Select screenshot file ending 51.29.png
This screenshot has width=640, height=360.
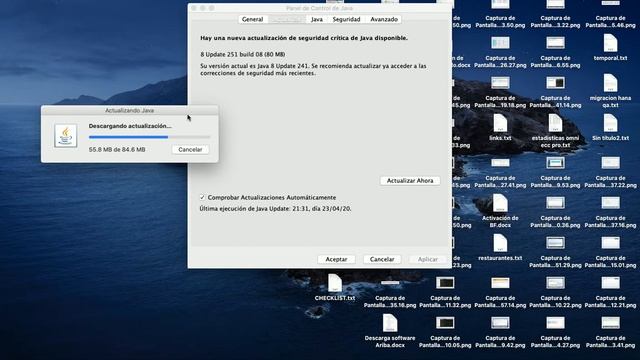tap(555, 243)
